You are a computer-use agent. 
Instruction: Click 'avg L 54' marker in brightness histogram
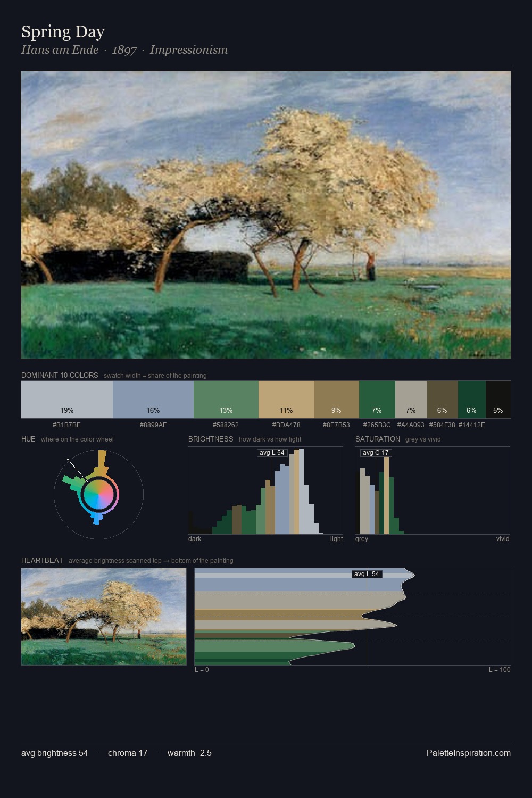[x=272, y=453]
